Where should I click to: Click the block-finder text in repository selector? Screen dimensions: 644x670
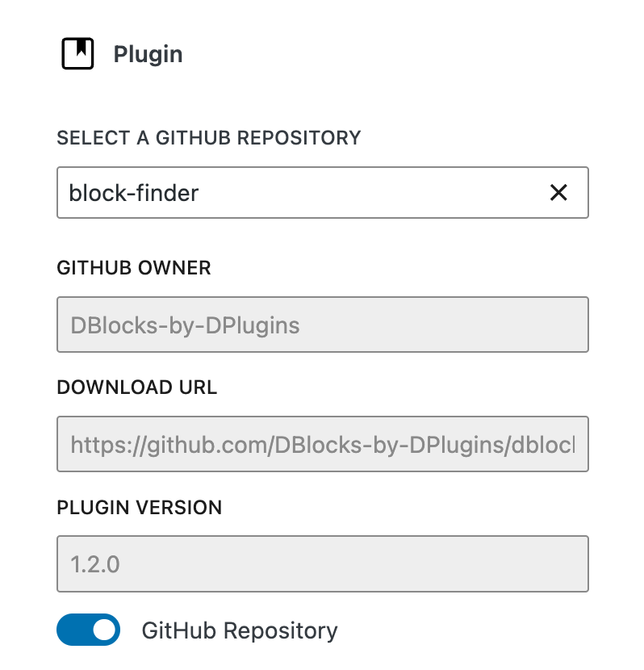pyautogui.click(x=134, y=193)
